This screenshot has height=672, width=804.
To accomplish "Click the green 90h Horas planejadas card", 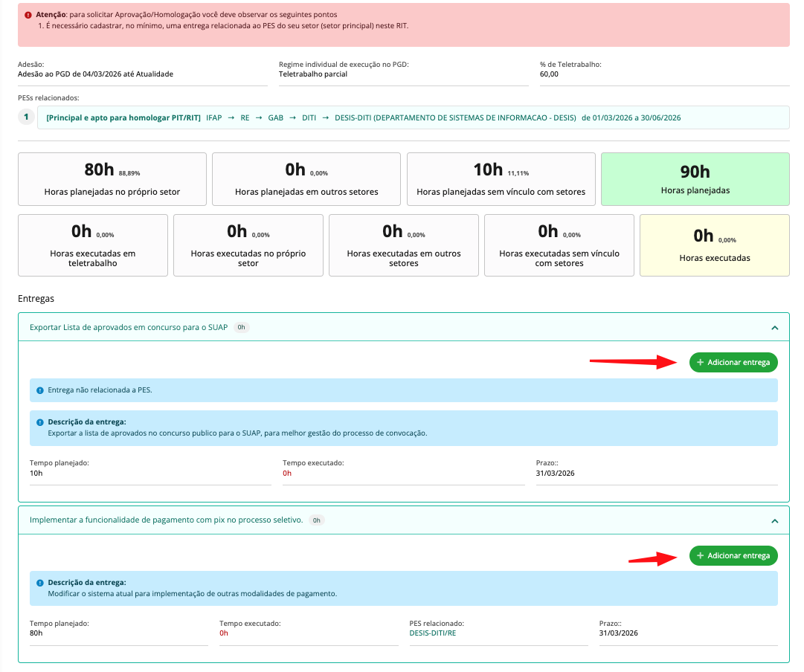I will [695, 179].
